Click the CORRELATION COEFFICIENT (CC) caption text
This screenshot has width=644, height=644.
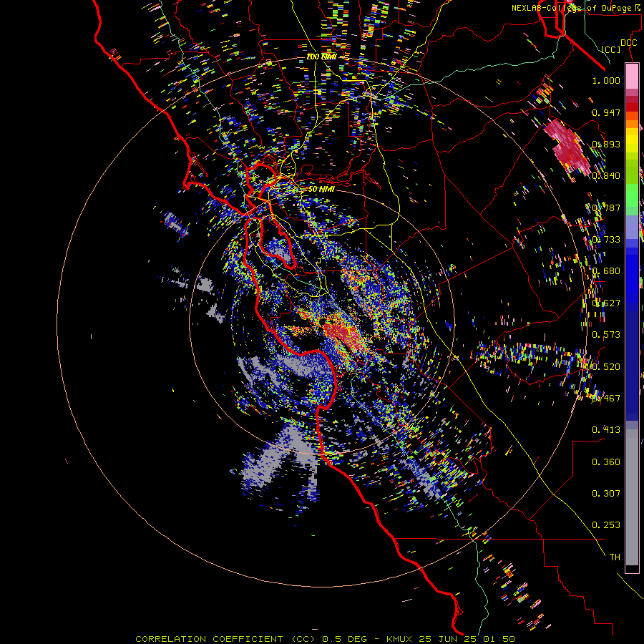pyautogui.click(x=225, y=639)
